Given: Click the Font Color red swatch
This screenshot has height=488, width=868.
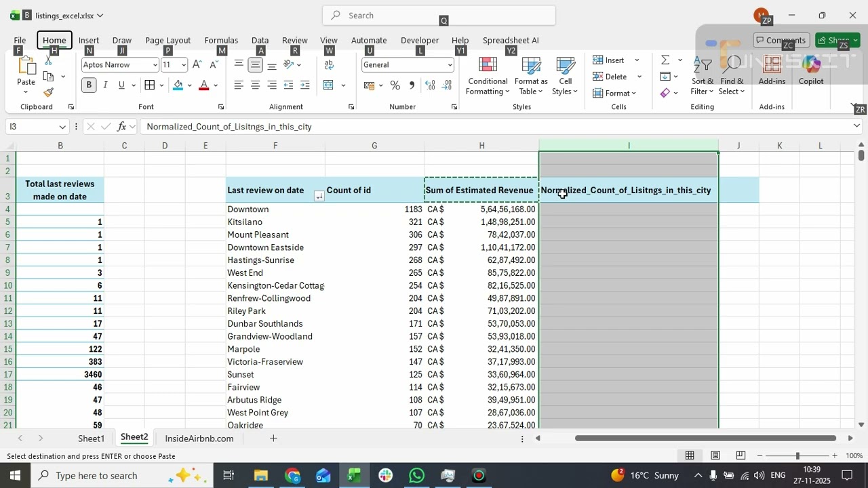Looking at the screenshot, I should (203, 85).
